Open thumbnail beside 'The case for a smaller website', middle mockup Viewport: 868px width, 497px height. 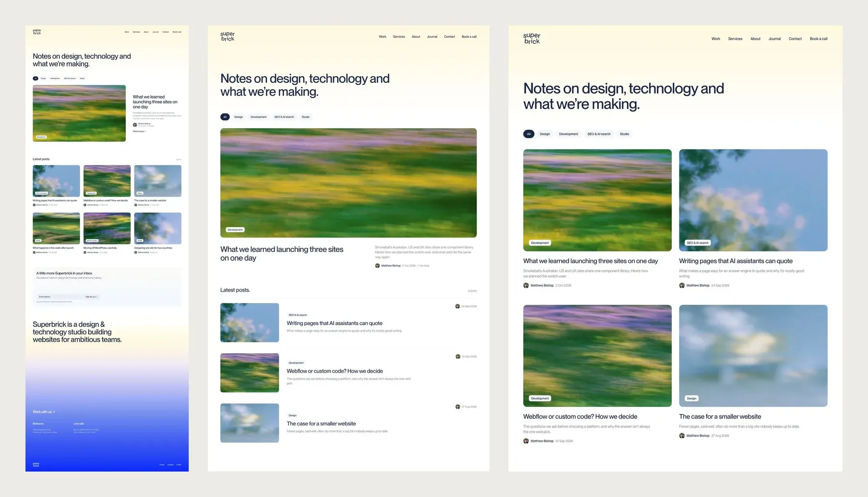250,423
